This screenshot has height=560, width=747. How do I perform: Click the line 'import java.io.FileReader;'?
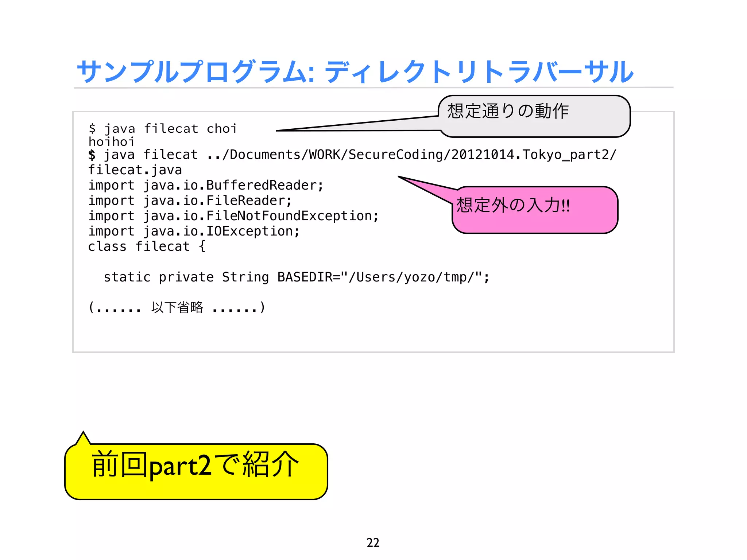coord(190,201)
